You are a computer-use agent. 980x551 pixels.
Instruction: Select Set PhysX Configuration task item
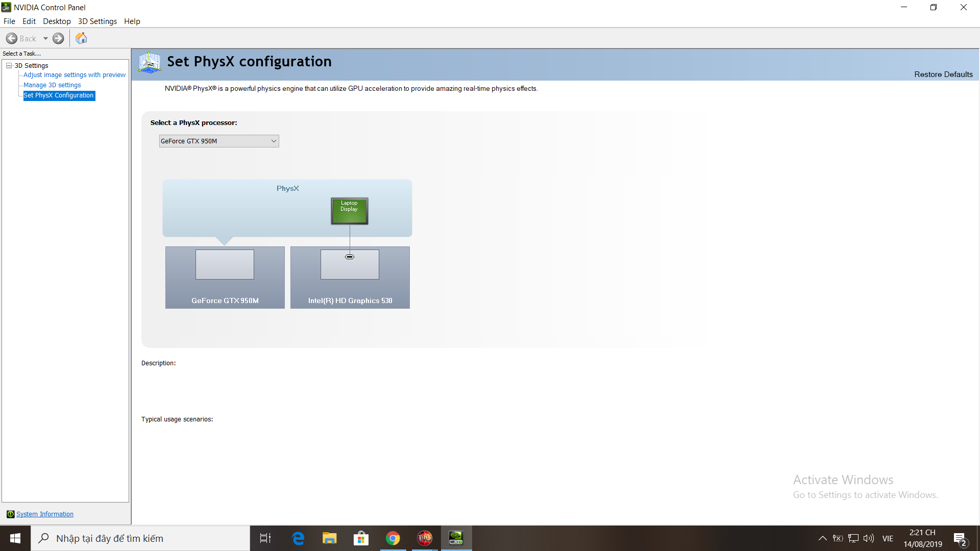coord(58,95)
